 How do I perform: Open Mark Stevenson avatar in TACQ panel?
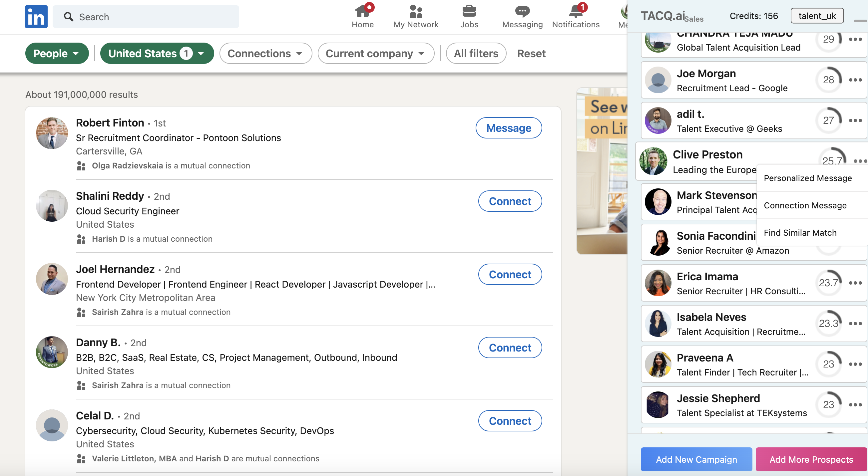tap(658, 202)
